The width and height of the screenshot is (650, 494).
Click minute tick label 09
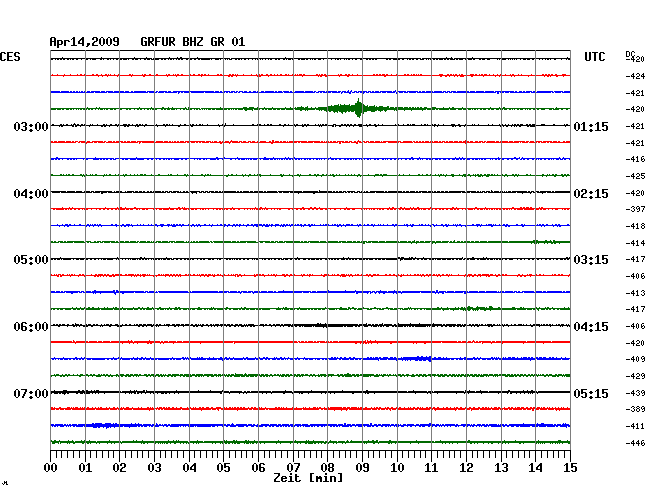(x=362, y=468)
